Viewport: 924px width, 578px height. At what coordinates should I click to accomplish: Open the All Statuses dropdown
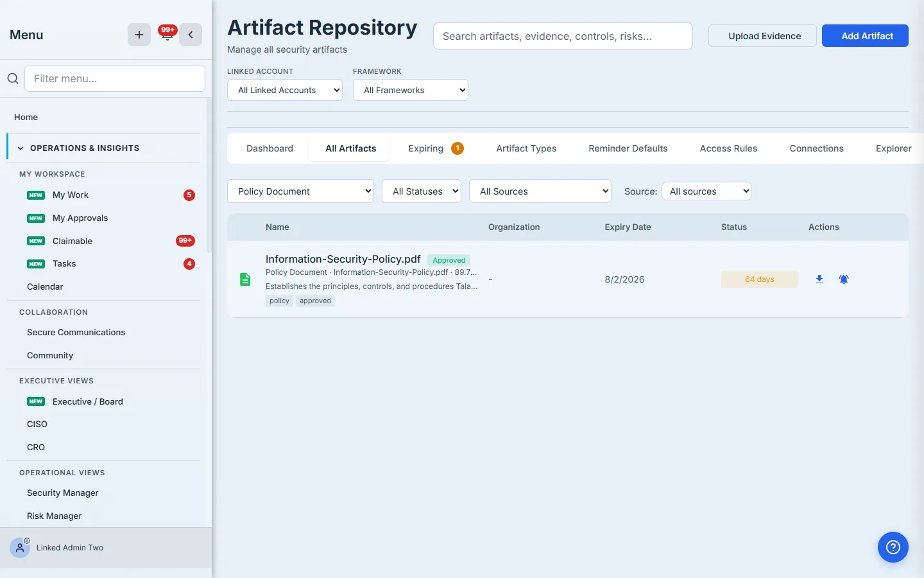pos(422,191)
